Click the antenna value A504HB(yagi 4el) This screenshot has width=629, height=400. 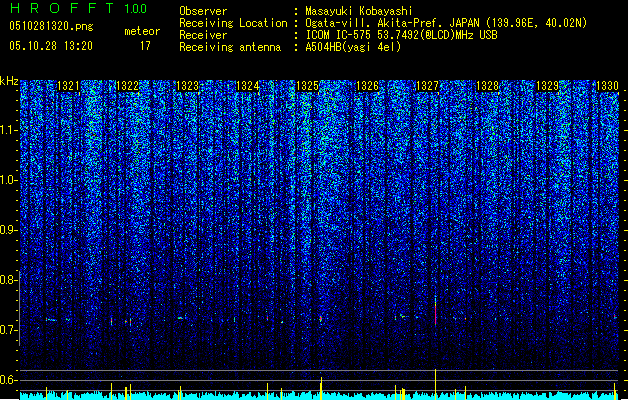click(x=353, y=47)
